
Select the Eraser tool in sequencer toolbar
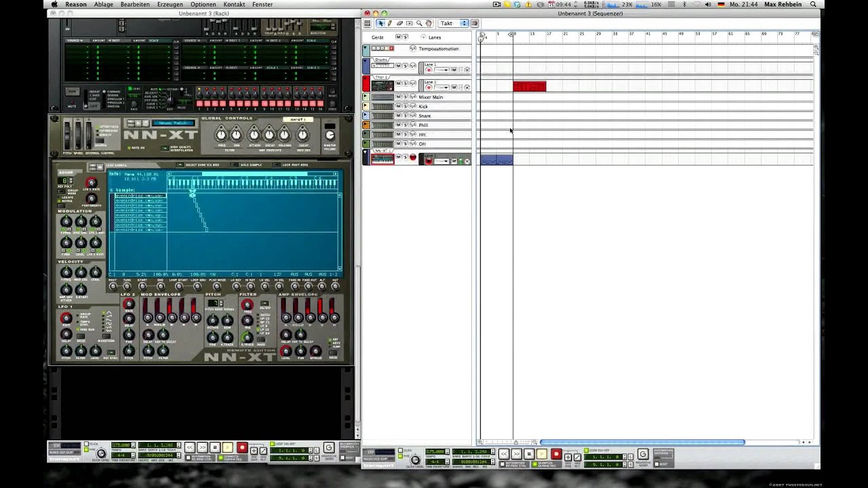click(x=399, y=23)
